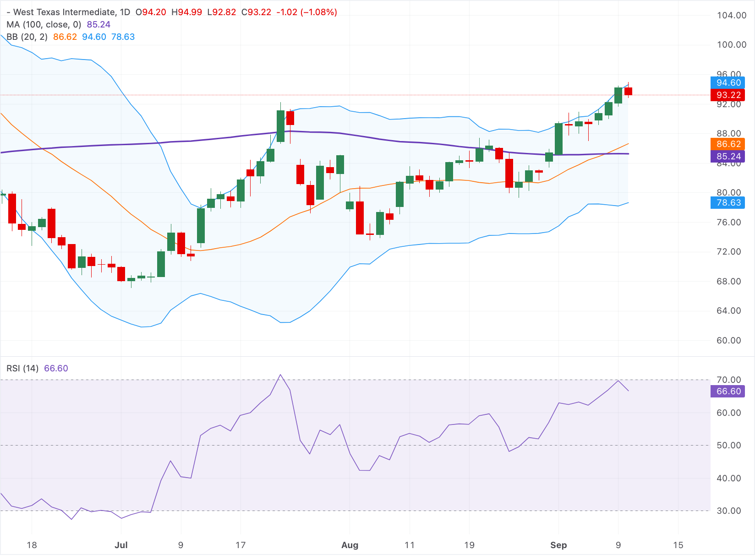The height and width of the screenshot is (560, 755).
Task: Click the 19 date label on time axis
Action: tap(469, 545)
